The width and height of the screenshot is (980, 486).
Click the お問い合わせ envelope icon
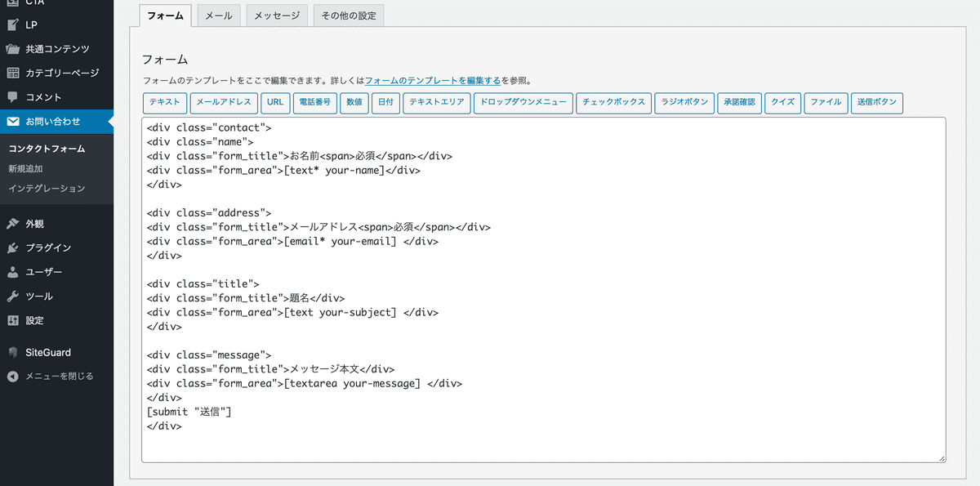13,122
